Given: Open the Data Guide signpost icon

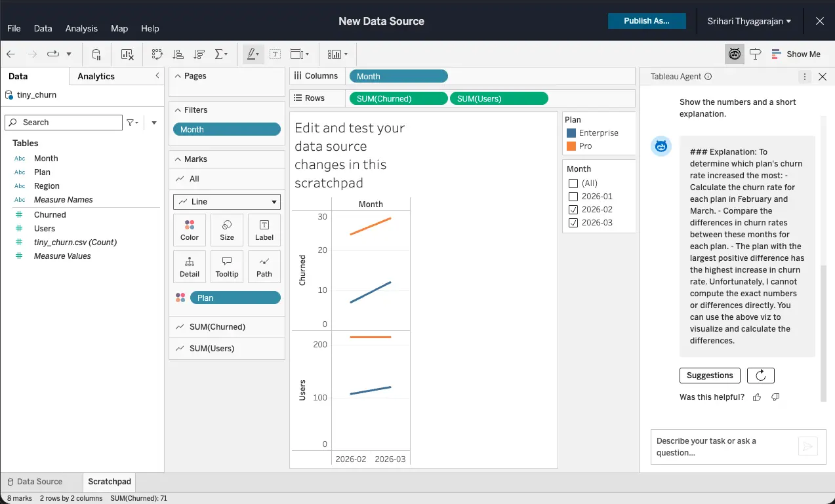Looking at the screenshot, I should 756,54.
